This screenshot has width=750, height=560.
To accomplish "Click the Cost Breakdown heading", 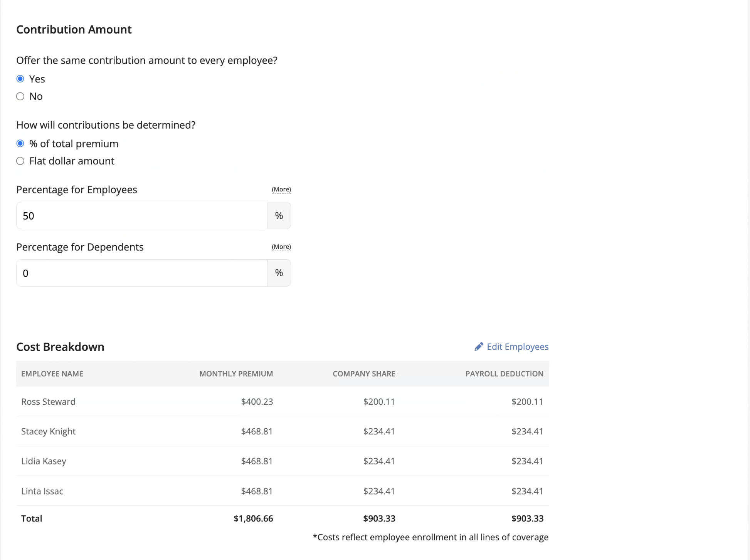I will (60, 347).
